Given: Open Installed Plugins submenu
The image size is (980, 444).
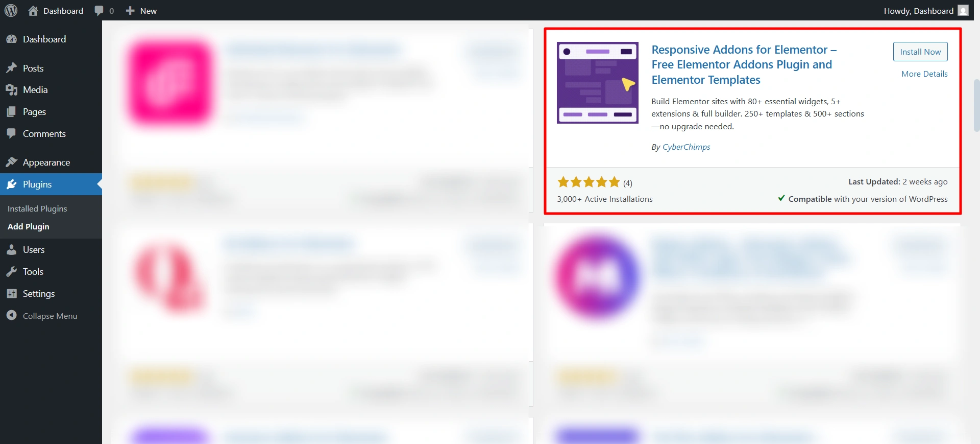Looking at the screenshot, I should [37, 208].
